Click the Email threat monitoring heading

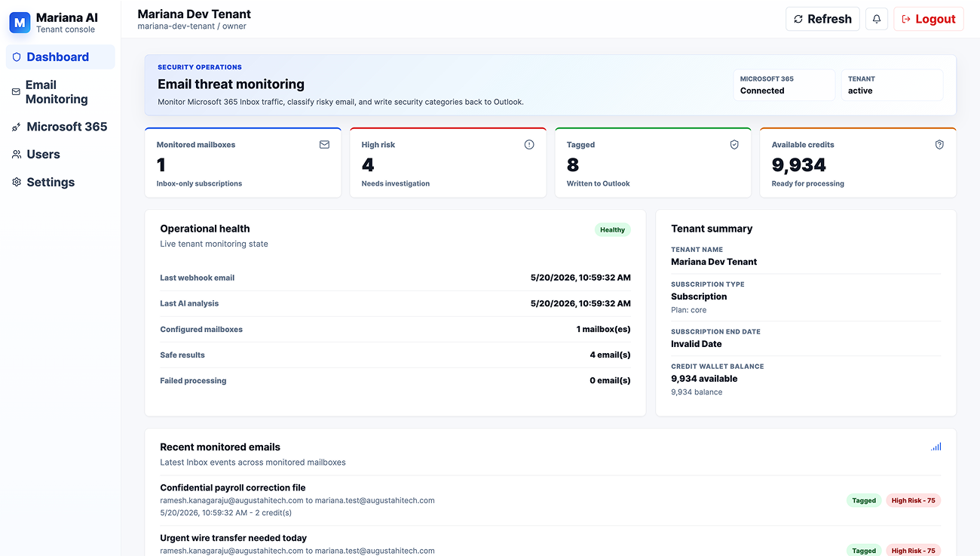coord(231,84)
